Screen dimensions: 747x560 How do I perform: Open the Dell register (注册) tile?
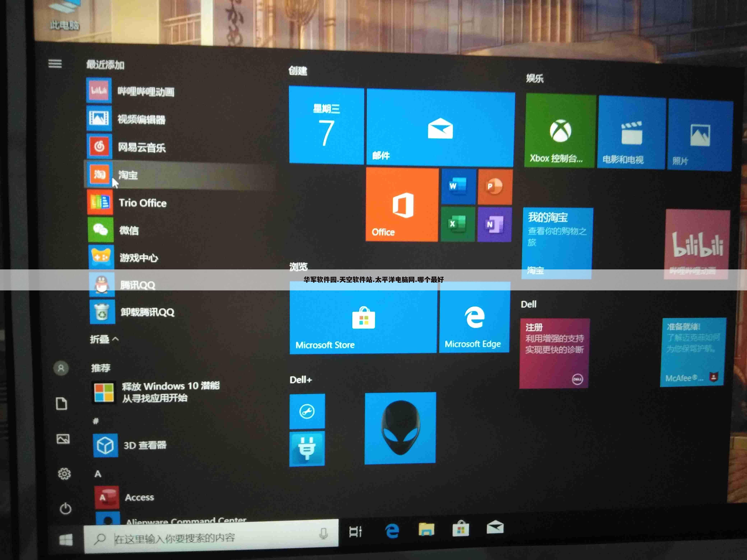[x=554, y=353]
